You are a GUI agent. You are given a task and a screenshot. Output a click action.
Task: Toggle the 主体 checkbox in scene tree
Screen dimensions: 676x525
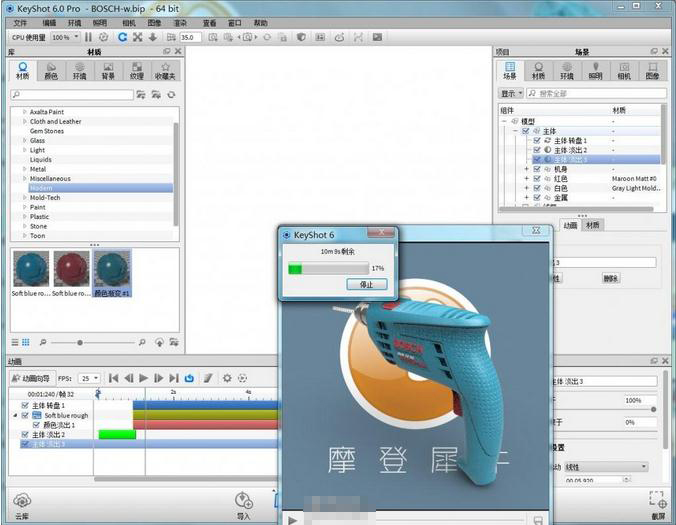click(x=526, y=131)
